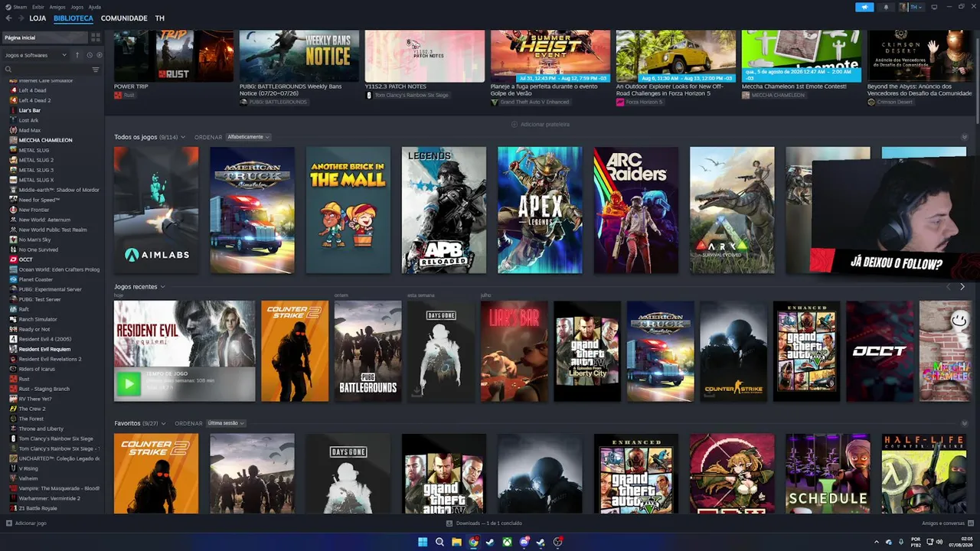
Task: Go forward with the right arrow
Action: pyautogui.click(x=20, y=18)
